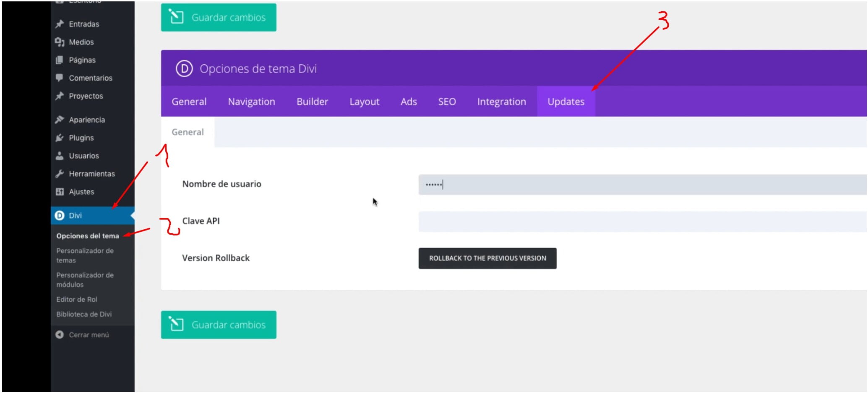Select the General sub-tab under Updates
This screenshot has height=393, width=868.
click(188, 132)
